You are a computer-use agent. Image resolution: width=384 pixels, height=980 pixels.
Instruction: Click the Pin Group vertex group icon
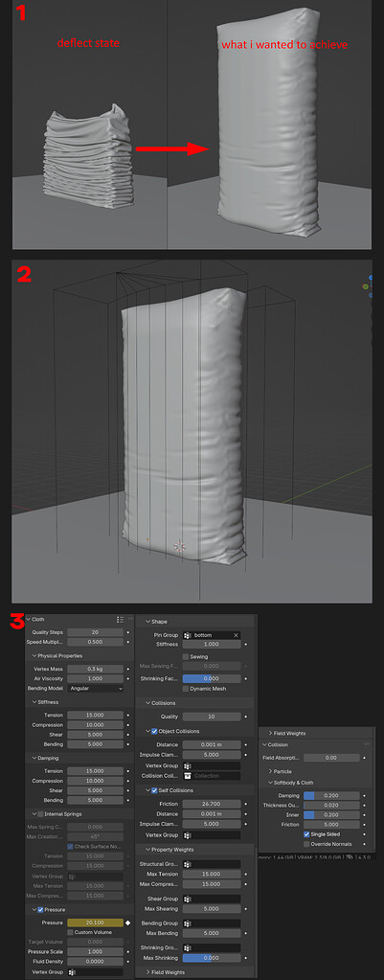(188, 635)
